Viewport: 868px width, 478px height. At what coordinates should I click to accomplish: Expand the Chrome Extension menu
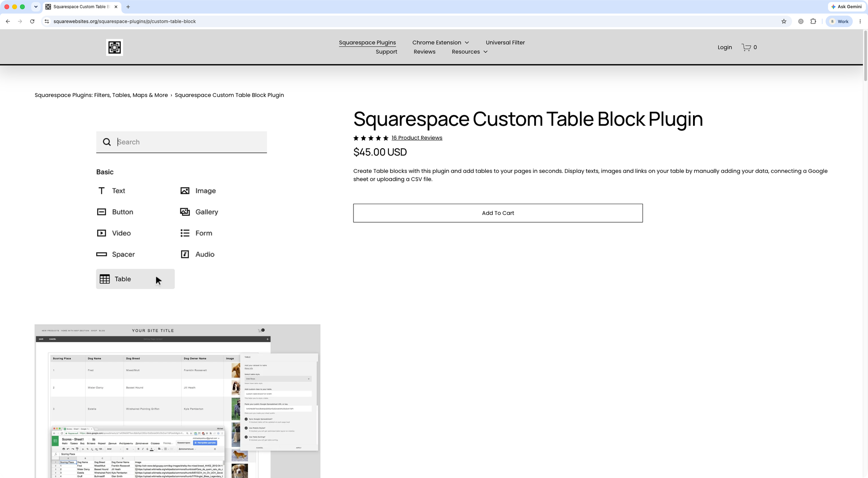pyautogui.click(x=440, y=42)
